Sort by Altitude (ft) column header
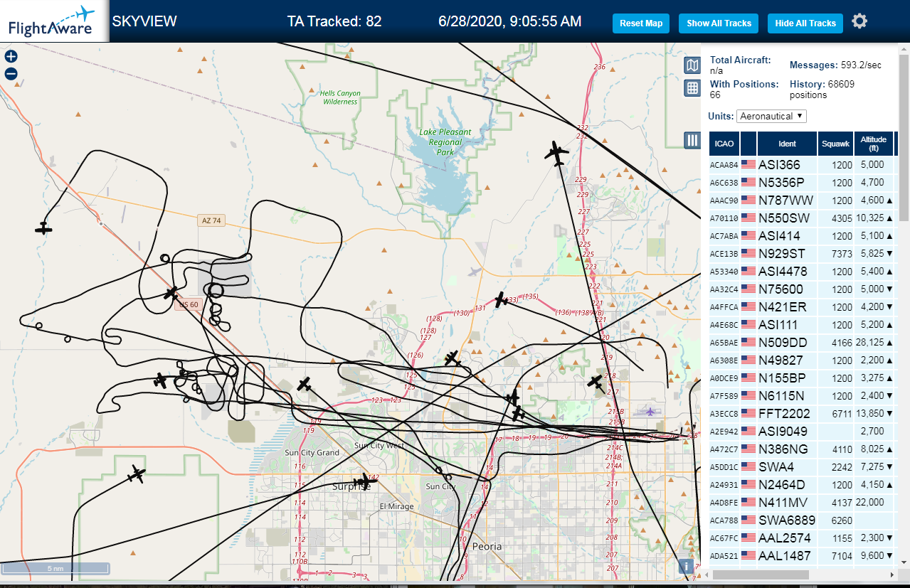 873,144
